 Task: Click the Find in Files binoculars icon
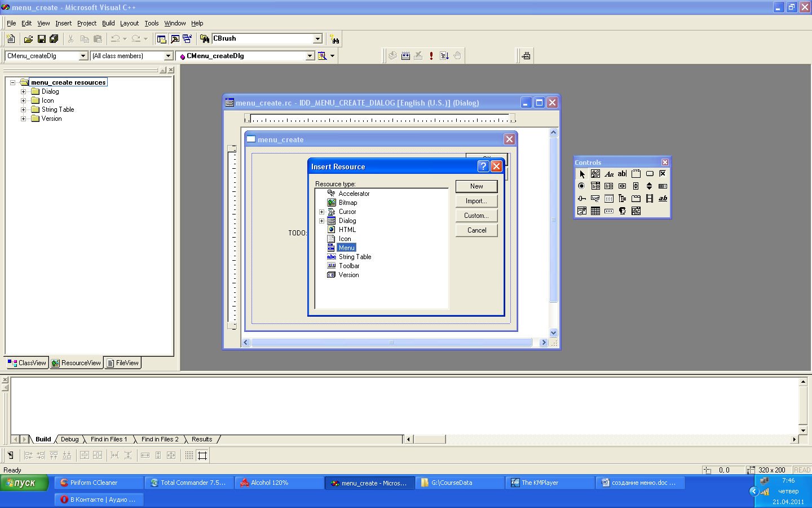point(205,39)
